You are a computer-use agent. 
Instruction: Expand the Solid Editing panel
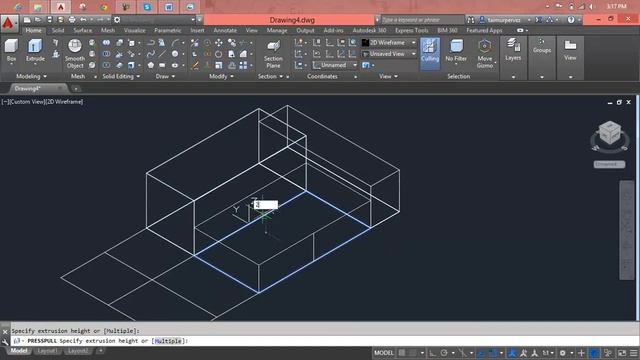pyautogui.click(x=121, y=76)
